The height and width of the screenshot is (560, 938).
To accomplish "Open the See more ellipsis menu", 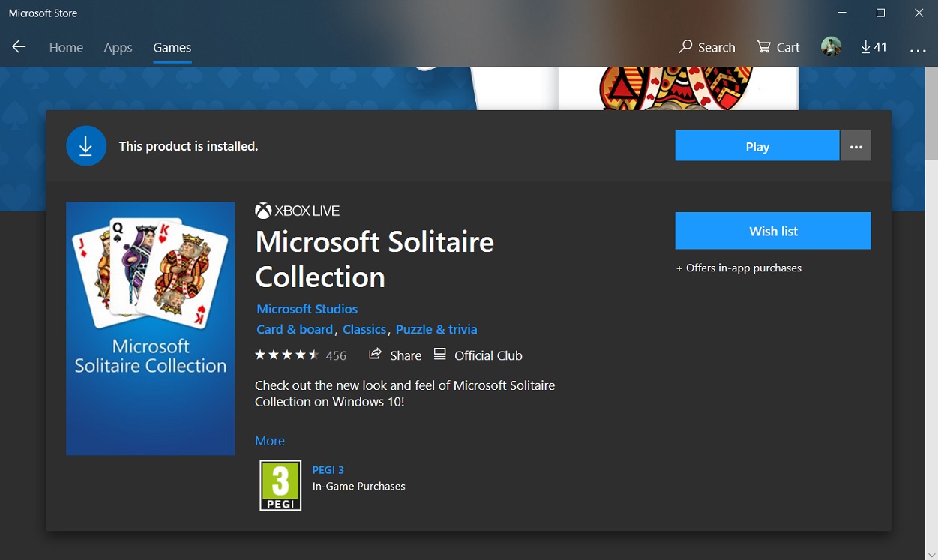I will [918, 48].
